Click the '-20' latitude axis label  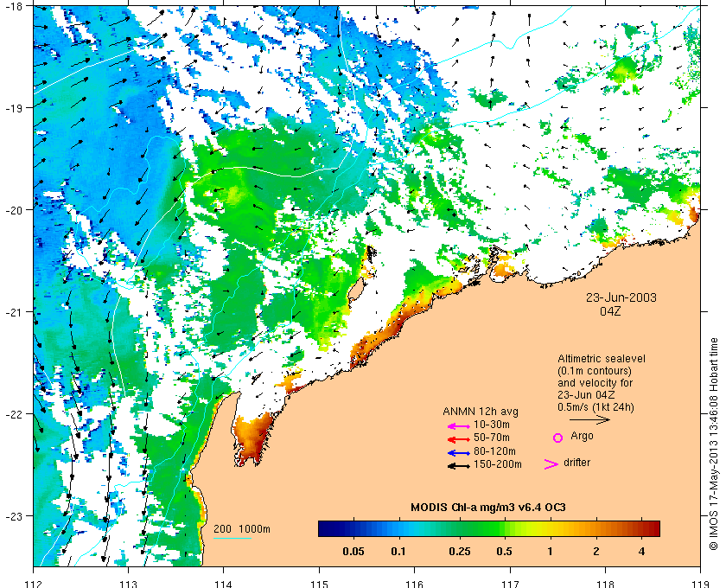(14, 210)
